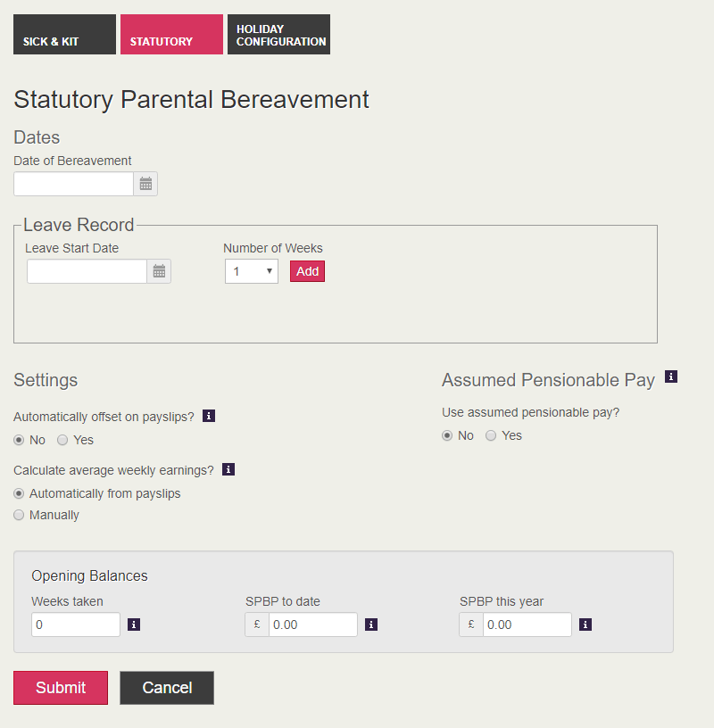714x728 pixels.
Task: Open the HOLIDAY CONFIGURATION tab
Action: tap(278, 34)
